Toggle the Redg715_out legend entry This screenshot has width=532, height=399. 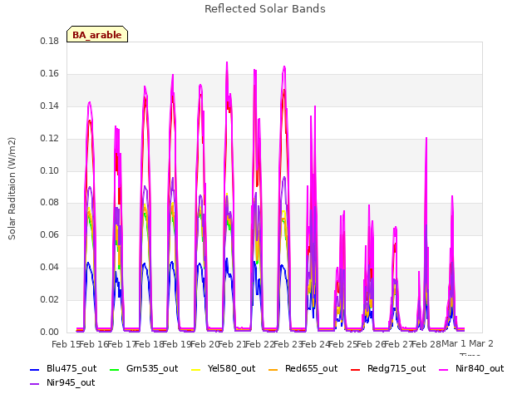pyautogui.click(x=388, y=368)
